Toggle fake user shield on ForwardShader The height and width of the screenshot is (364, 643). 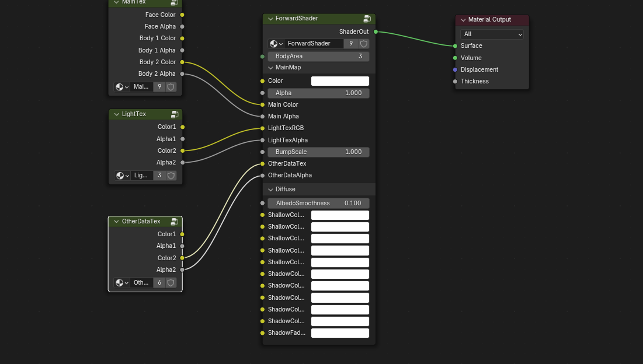[x=364, y=44]
